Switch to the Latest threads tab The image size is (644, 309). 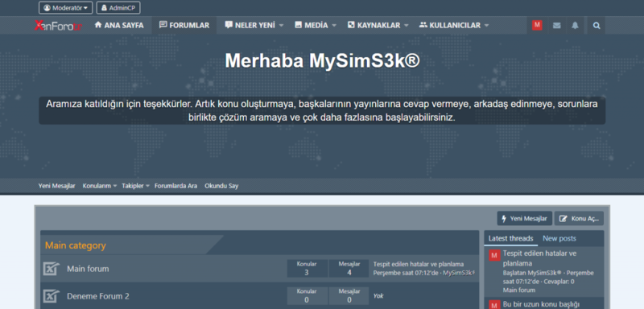click(x=511, y=238)
